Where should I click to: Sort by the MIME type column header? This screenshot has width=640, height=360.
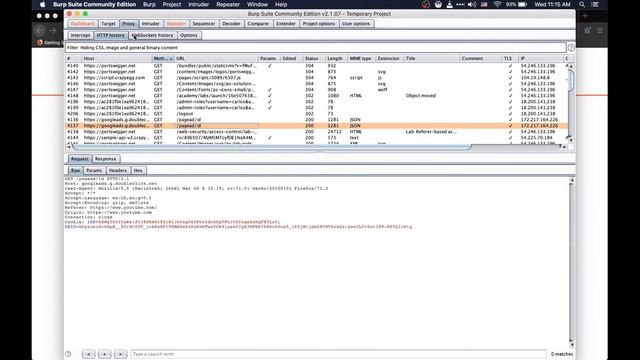click(361, 58)
